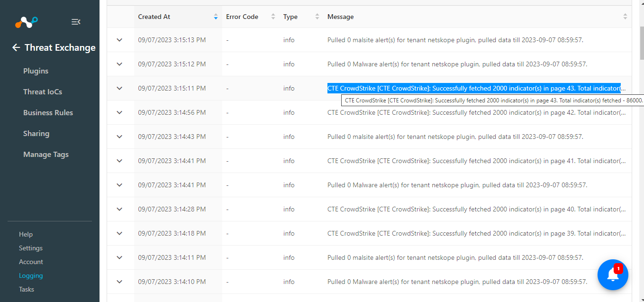Image resolution: width=644 pixels, height=302 pixels.
Task: Click the Malware alert message at 3:15:12 PM
Action: pyautogui.click(x=457, y=64)
